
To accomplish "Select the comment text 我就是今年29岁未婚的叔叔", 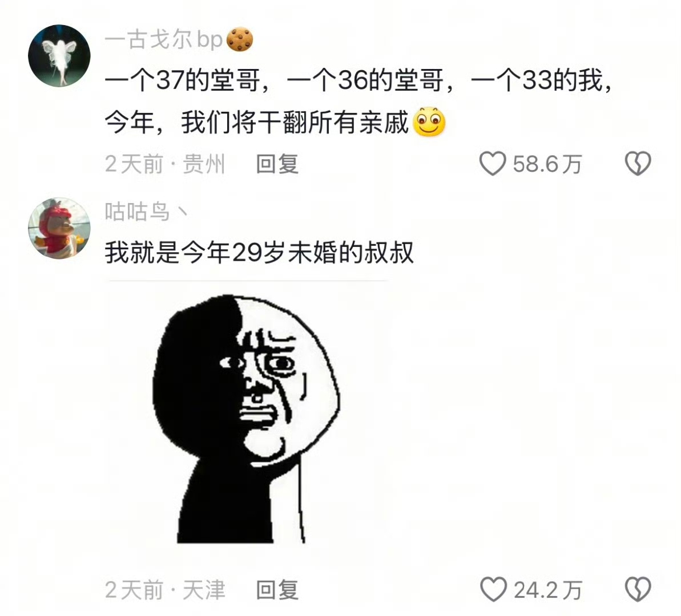I will [x=259, y=252].
